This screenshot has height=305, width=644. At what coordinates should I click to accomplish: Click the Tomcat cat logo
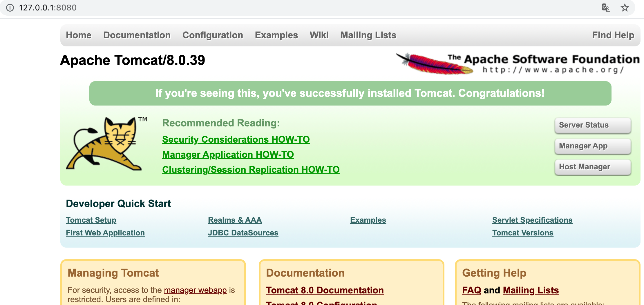(106, 144)
